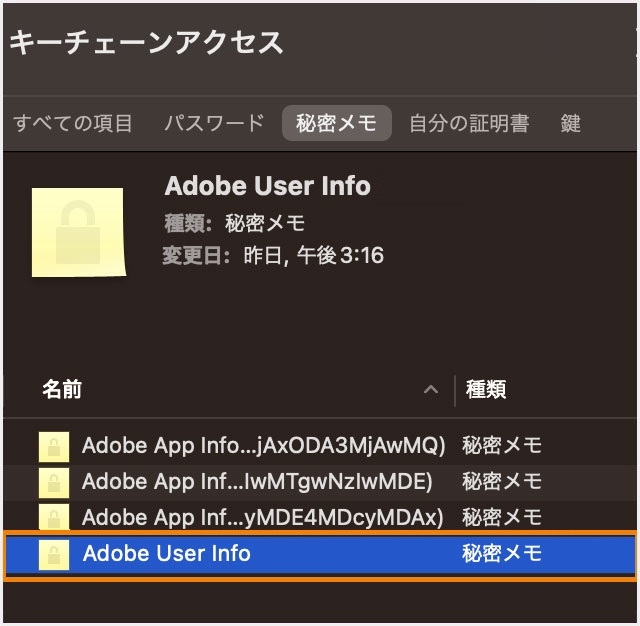Select the Adobe App Info...jAxODA3MjAwMQ) row
This screenshot has width=640, height=626.
[x=320, y=446]
